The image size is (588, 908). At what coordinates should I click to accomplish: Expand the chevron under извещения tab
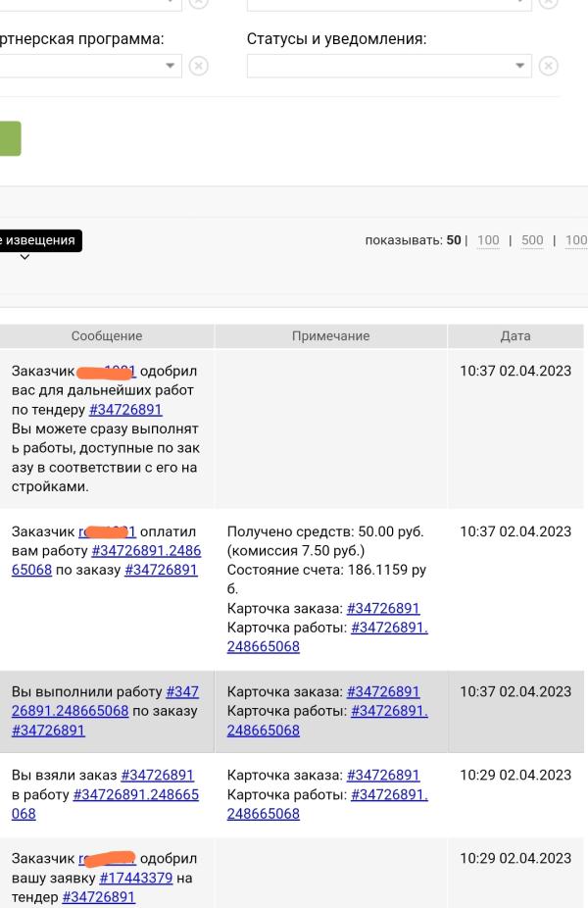tap(24, 257)
